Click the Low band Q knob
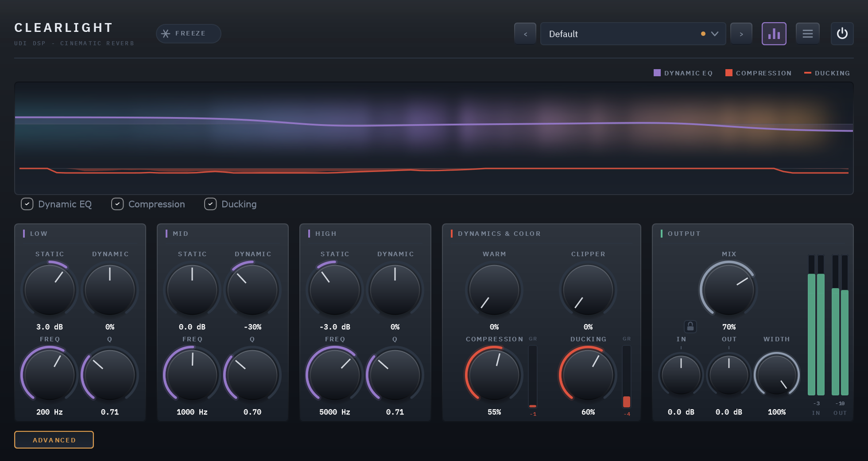The width and height of the screenshot is (868, 461). pyautogui.click(x=110, y=375)
